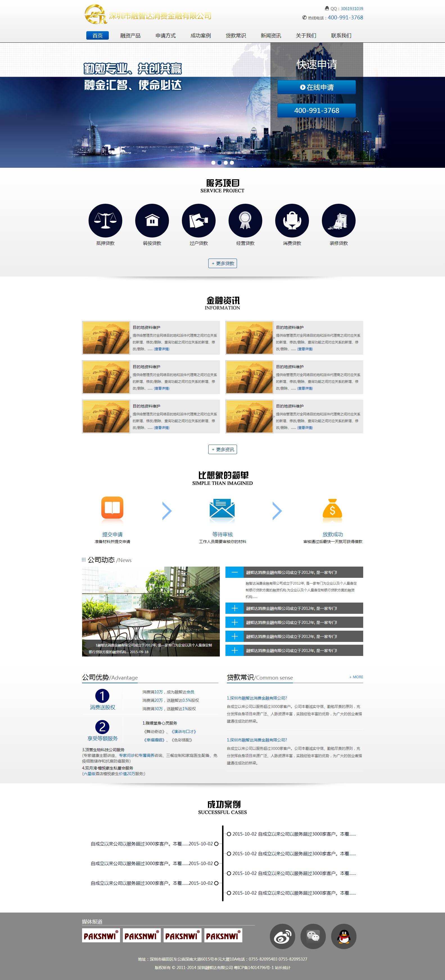This screenshot has width=445, height=980.
Task: Select the second banner carousel dot
Action: tap(219, 163)
